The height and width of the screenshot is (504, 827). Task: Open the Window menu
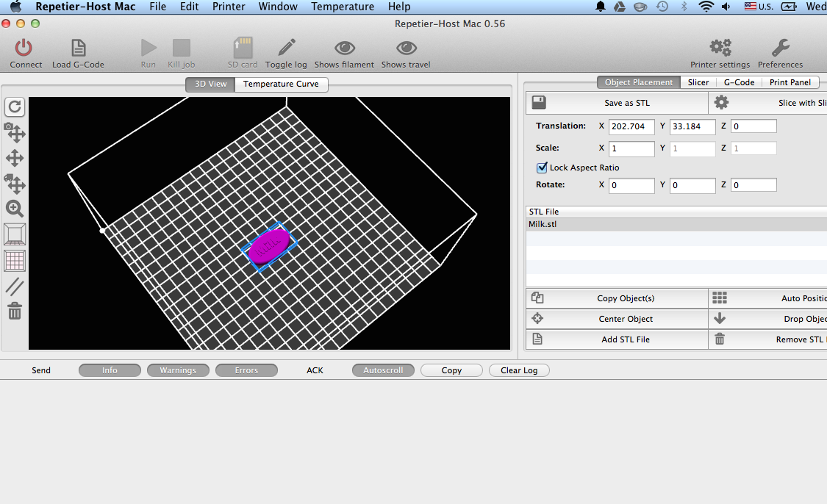pos(278,7)
